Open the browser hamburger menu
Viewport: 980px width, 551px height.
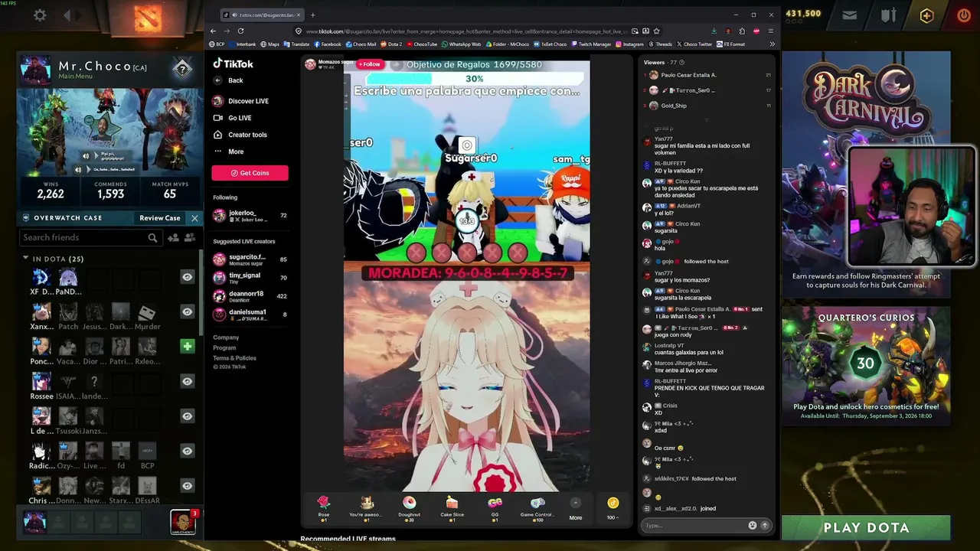(771, 31)
